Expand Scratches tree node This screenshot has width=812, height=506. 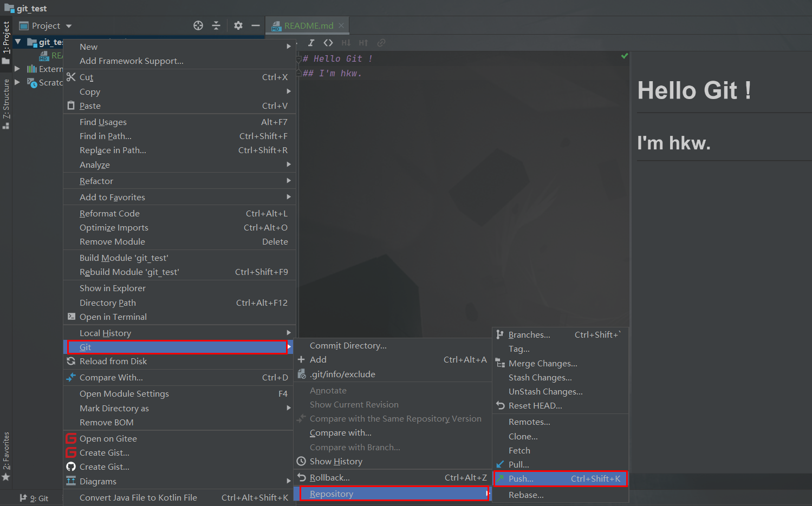pyautogui.click(x=17, y=82)
